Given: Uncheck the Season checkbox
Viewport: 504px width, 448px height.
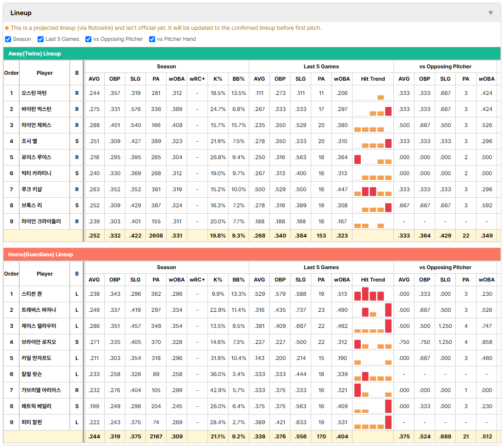Looking at the screenshot, I should click(x=8, y=39).
